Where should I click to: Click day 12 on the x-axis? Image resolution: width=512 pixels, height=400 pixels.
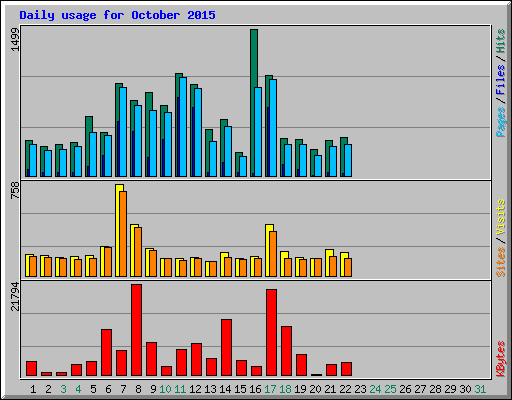click(195, 389)
